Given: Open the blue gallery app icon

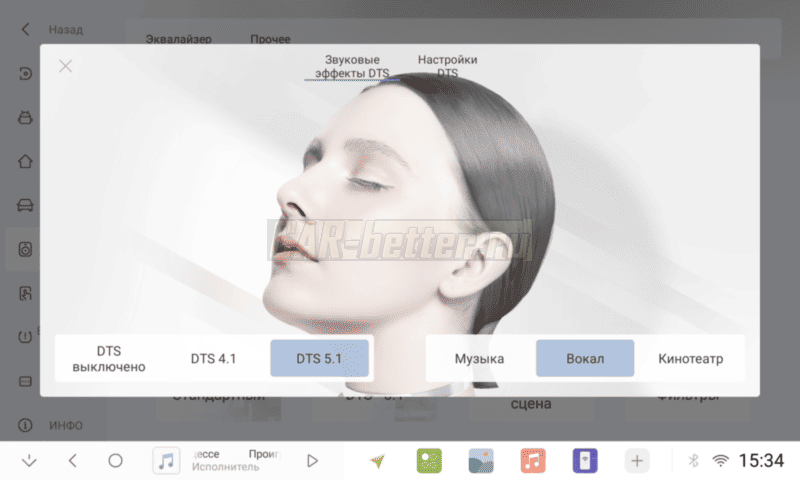Looking at the screenshot, I should click(x=481, y=461).
